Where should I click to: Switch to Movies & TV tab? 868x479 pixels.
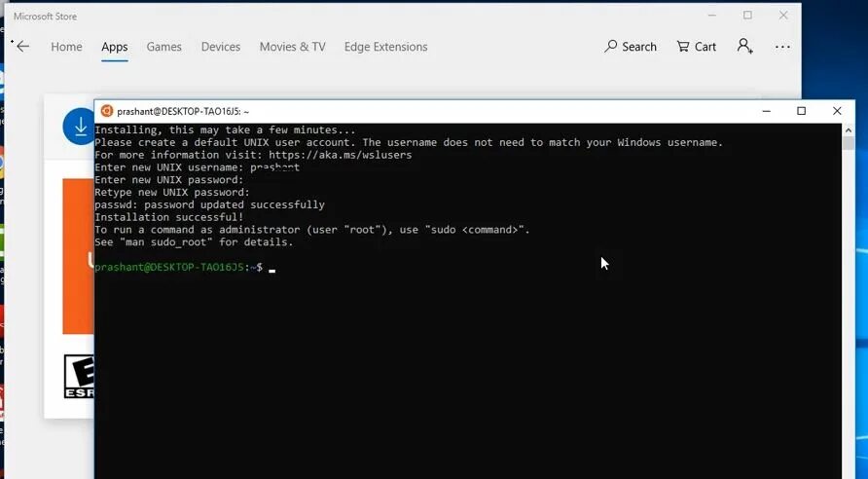pyautogui.click(x=292, y=47)
